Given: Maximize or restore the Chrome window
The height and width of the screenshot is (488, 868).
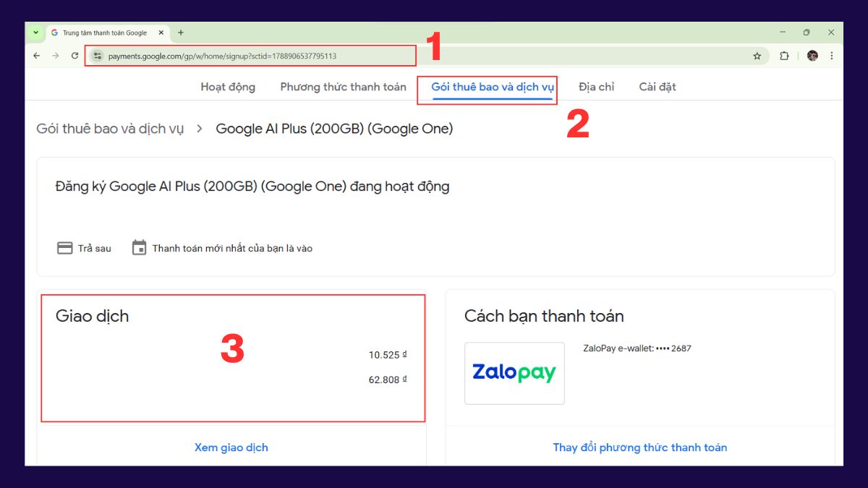Looking at the screenshot, I should click(807, 33).
